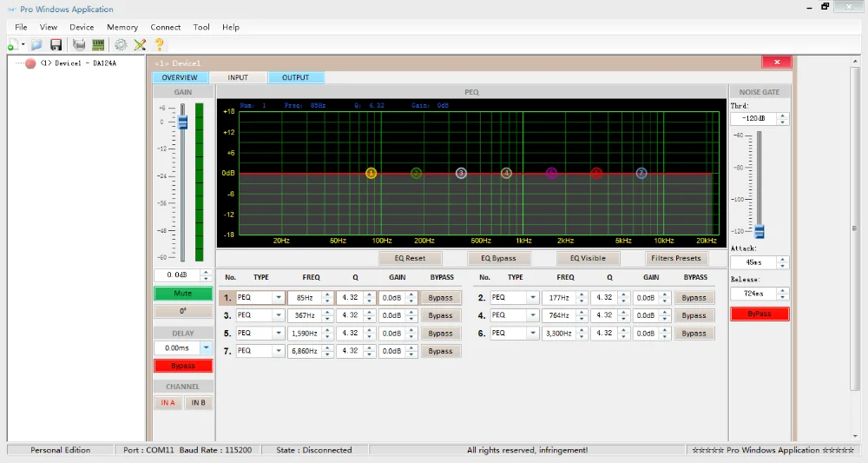Open TYPE dropdown for band 7

tap(279, 351)
